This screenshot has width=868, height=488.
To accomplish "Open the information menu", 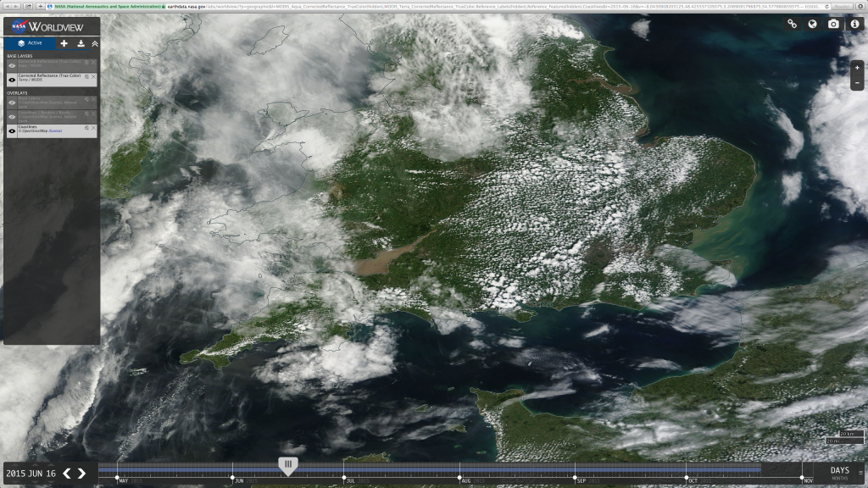I will pos(854,24).
